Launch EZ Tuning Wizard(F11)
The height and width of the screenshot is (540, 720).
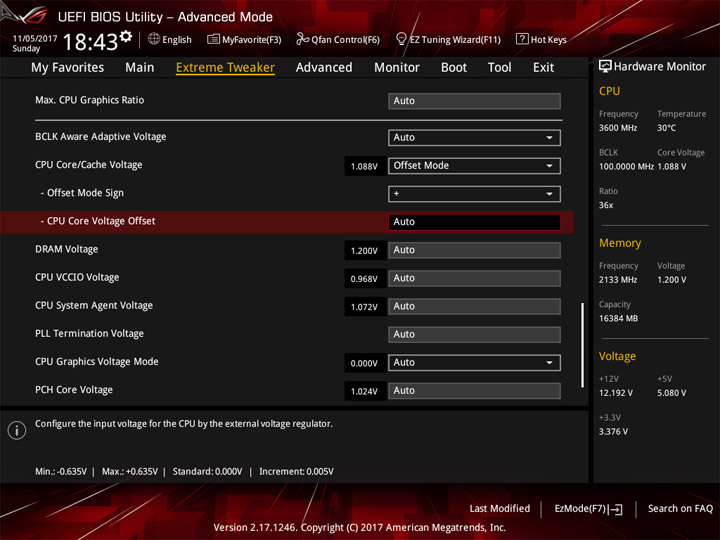[449, 39]
